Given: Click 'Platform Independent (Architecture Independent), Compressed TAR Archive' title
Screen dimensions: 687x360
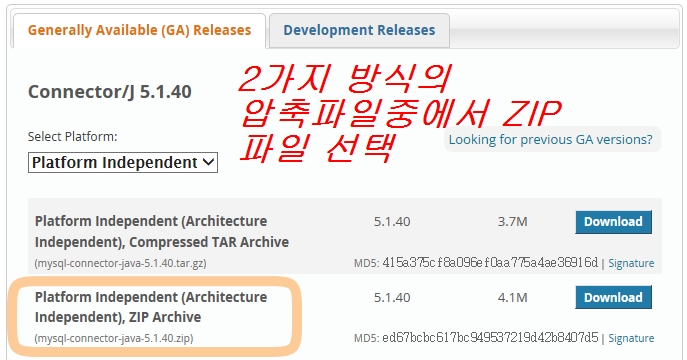Looking at the screenshot, I should coord(162,232).
